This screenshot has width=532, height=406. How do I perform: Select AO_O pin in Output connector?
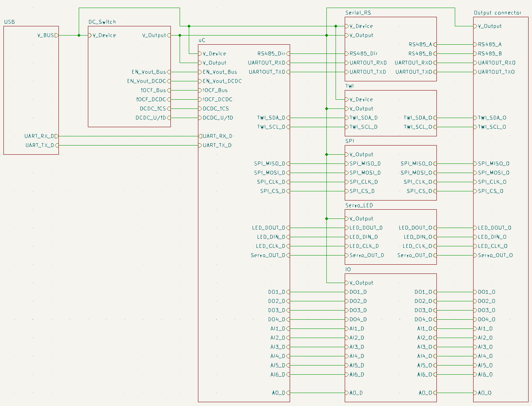483,393
